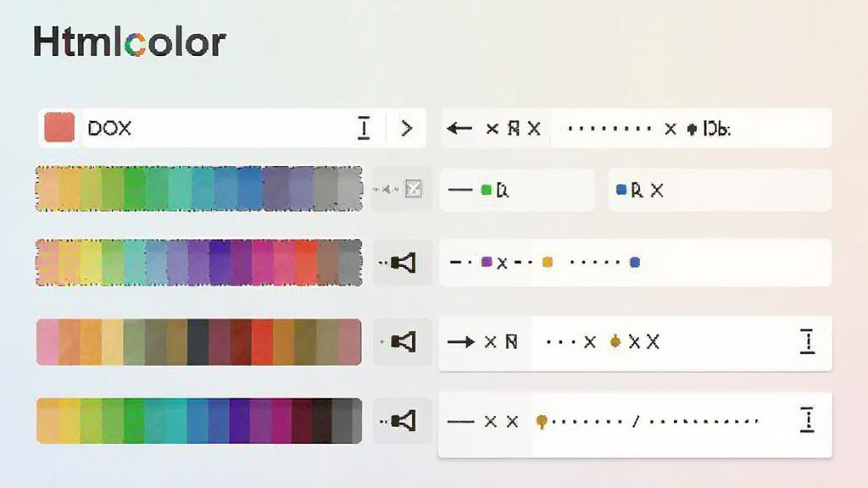Click the orange square in third row

click(548, 263)
